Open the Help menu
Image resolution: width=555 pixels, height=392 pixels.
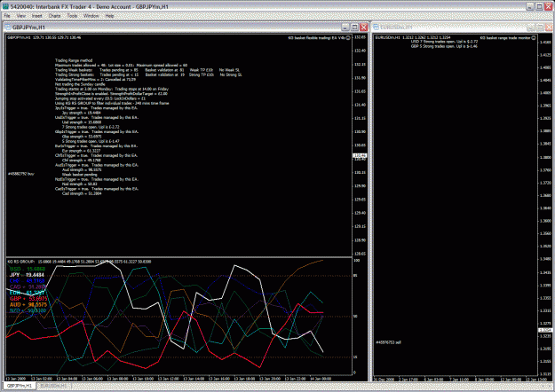coord(109,16)
